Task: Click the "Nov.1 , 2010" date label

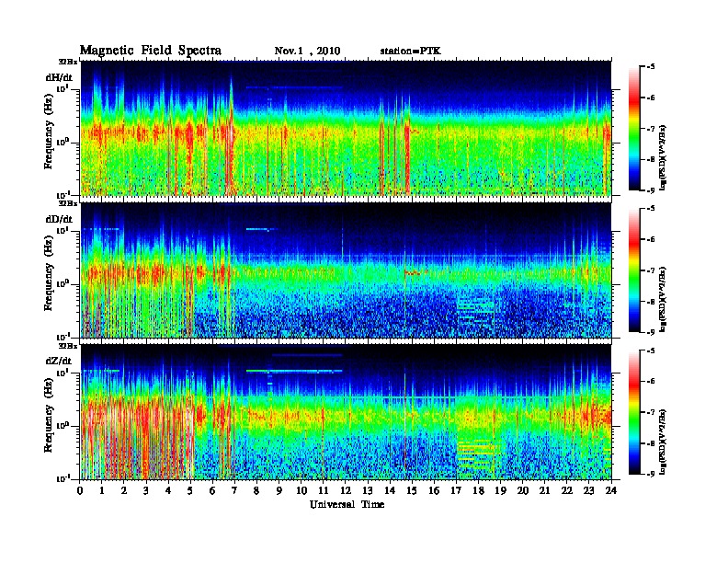Action: (307, 52)
